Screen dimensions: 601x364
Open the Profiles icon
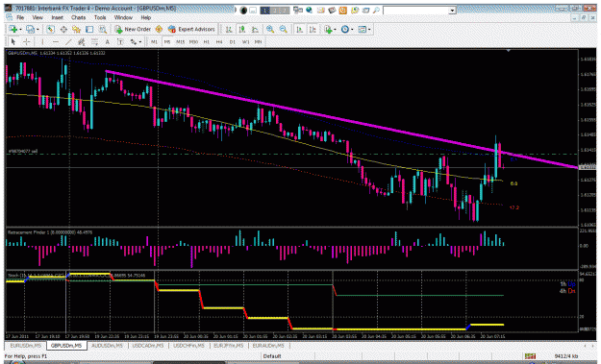(x=30, y=29)
